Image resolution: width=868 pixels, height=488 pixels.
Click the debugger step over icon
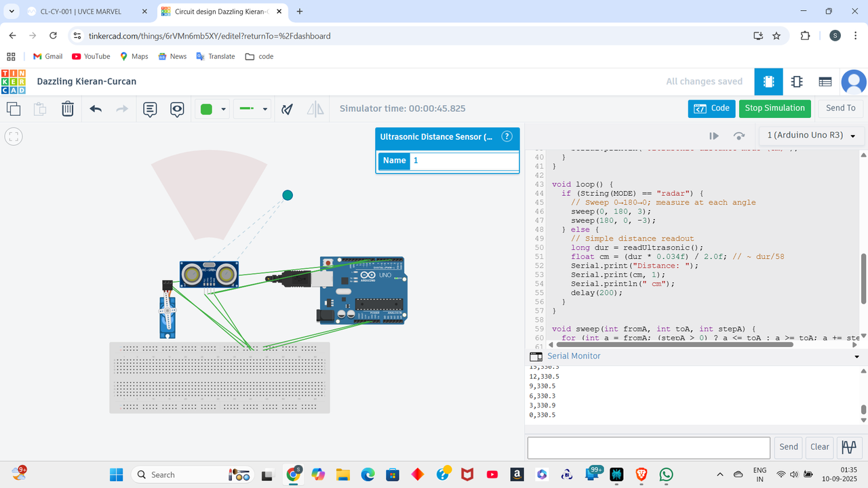pos(739,136)
